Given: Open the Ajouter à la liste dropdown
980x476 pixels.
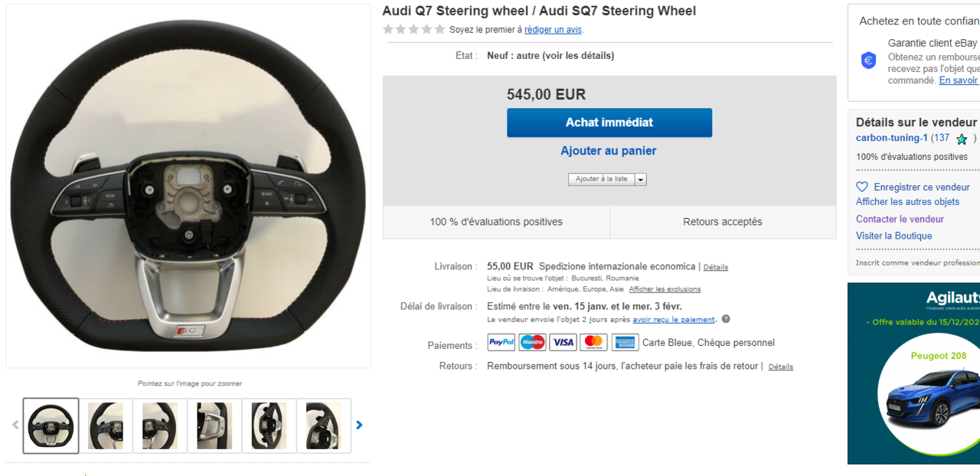Looking at the screenshot, I should click(641, 179).
